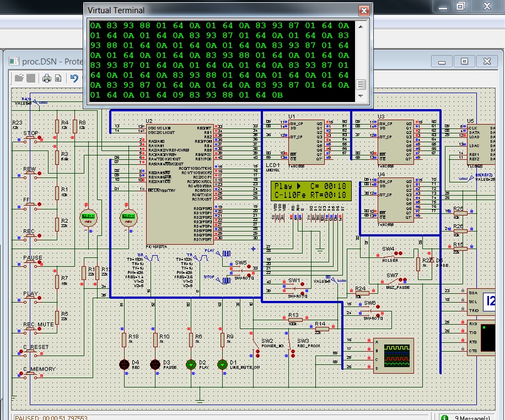The height and width of the screenshot is (420, 505).
Task: Toggle the SW3 REC_PROOF switch
Action: click(x=292, y=344)
